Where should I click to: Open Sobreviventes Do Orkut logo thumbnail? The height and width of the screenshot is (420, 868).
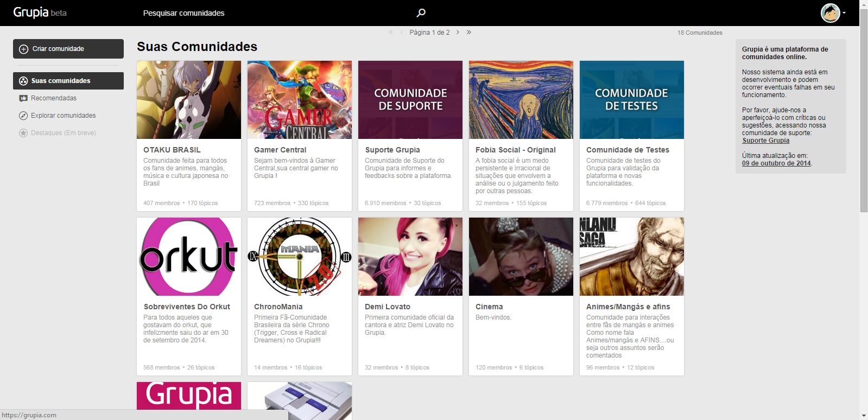(x=189, y=257)
